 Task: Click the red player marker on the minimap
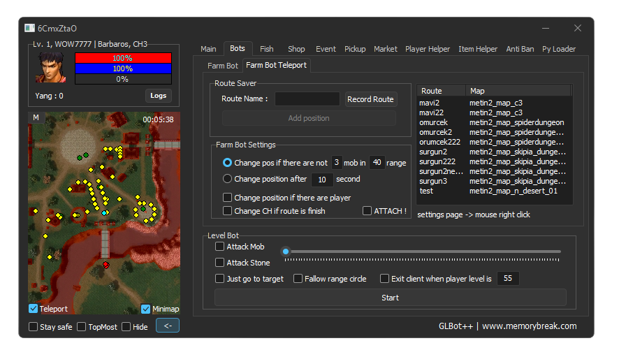tap(105, 265)
